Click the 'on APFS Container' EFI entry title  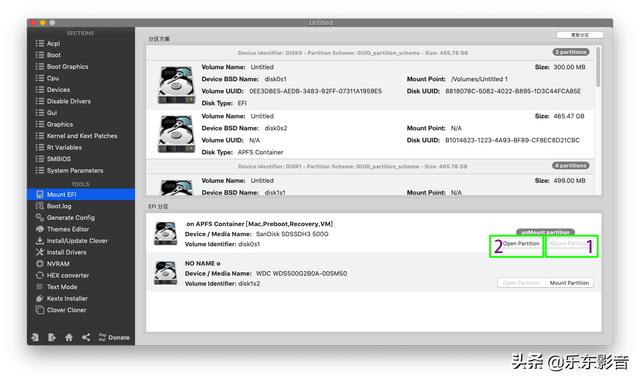pyautogui.click(x=259, y=224)
